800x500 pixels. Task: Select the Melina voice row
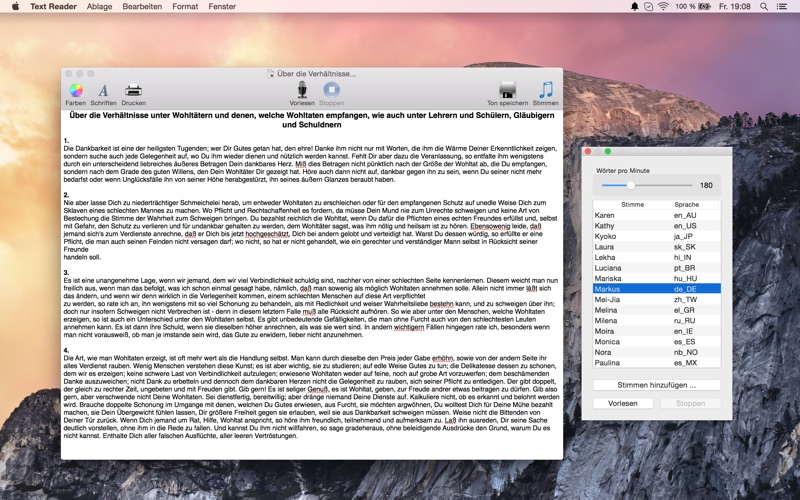point(657,310)
